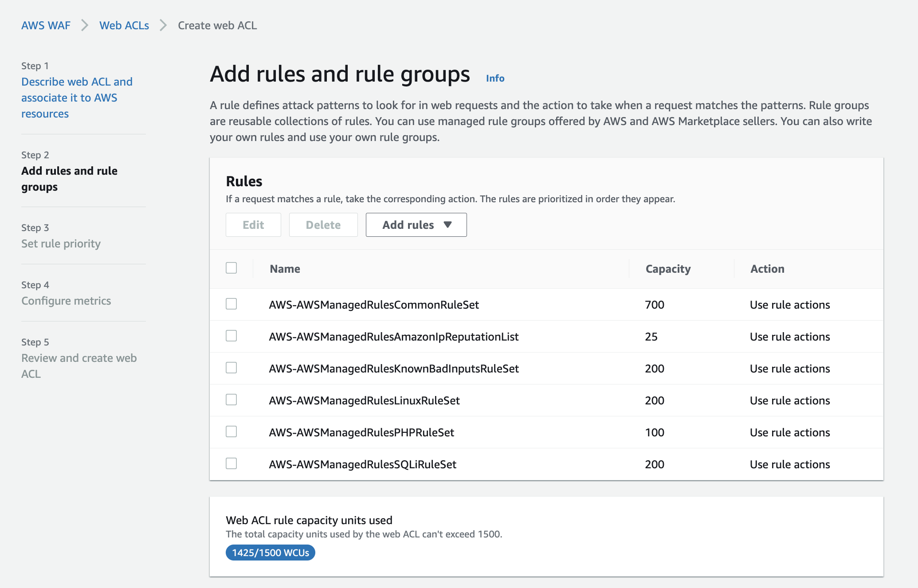Check the PHPRuleSet rule checkbox

pos(231,431)
